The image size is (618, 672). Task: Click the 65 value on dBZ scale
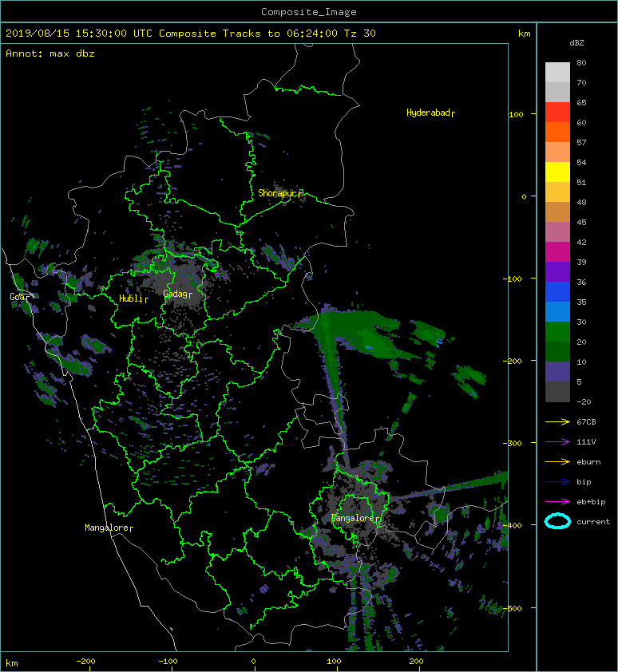[581, 102]
